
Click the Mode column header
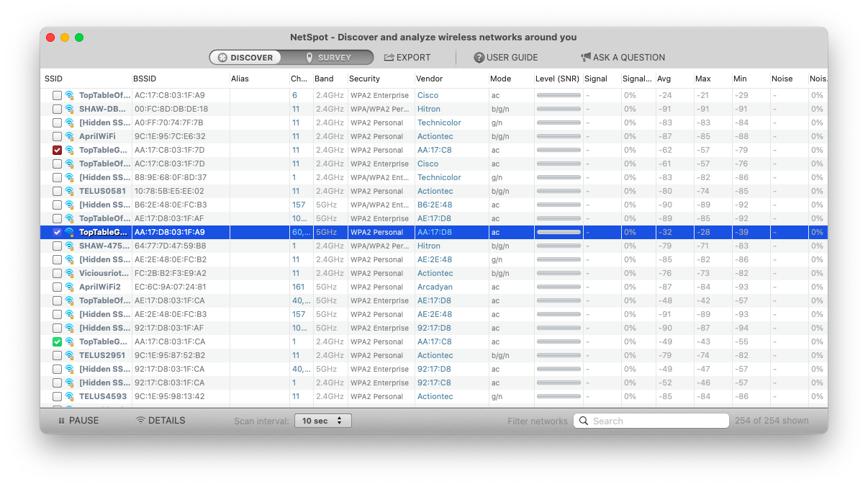[511, 79]
